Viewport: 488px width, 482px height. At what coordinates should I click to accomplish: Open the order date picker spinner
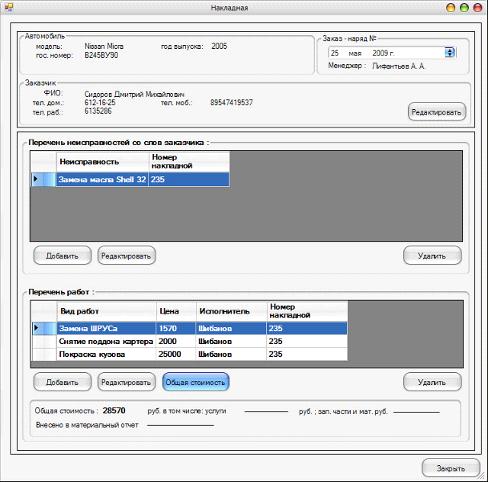pyautogui.click(x=449, y=53)
